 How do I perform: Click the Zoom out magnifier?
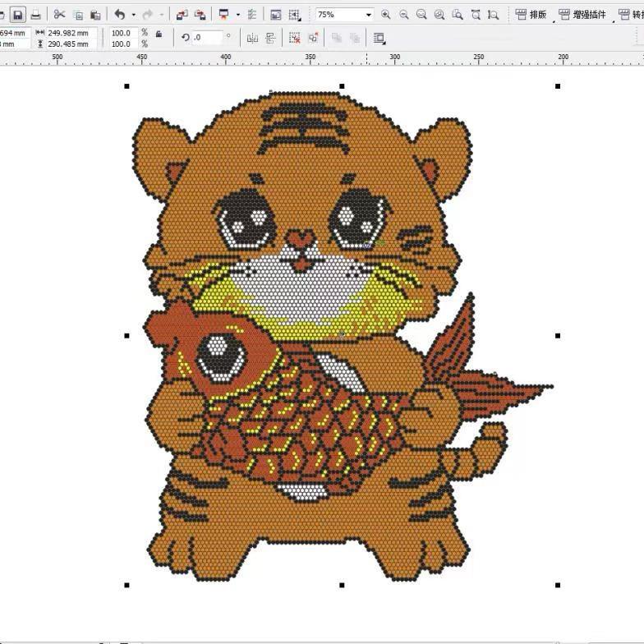[x=403, y=15]
